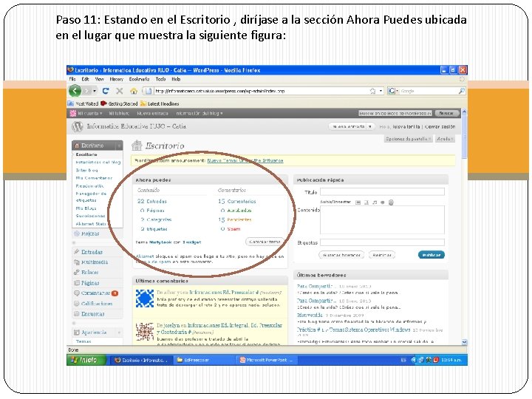Image resolution: width=532 pixels, height=399 pixels.
Task: Open the Bookmarks menu in Firefox
Action: click(x=139, y=79)
